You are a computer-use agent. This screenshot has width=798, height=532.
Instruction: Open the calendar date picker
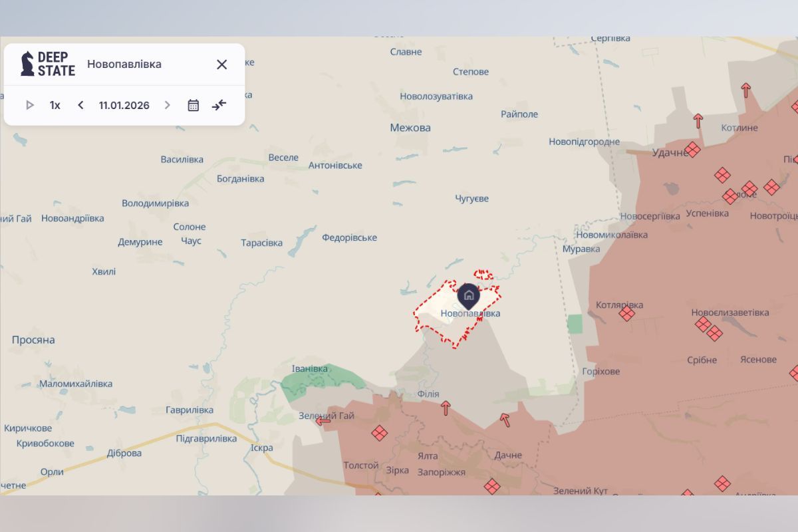[194, 105]
